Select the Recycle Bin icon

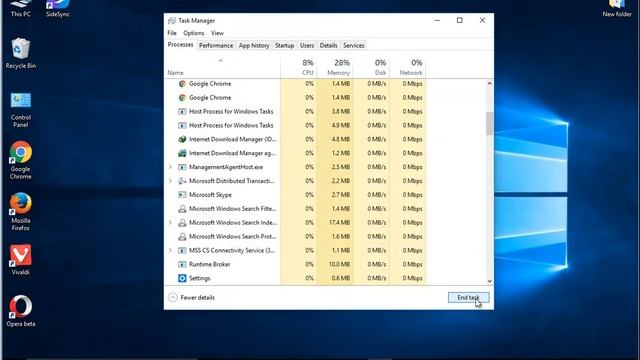pos(20,53)
